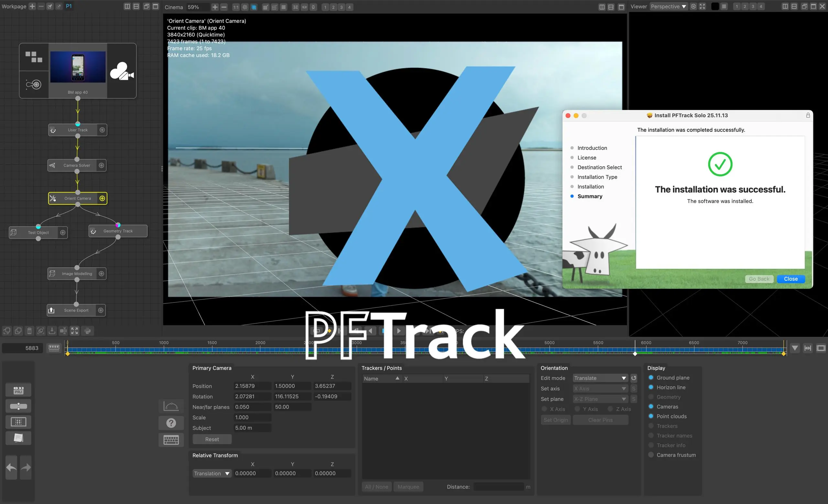
Task: Click the import node download icon
Action: point(52,331)
